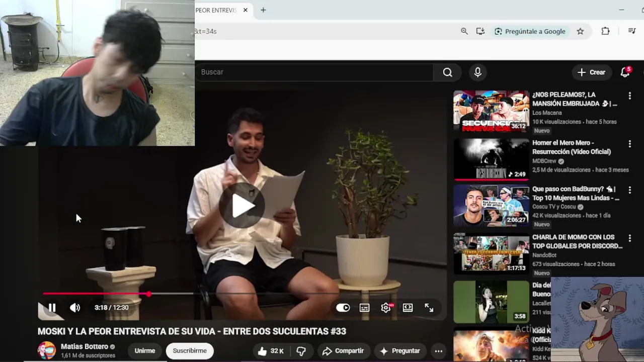644x362 pixels.
Task: Click Pregúntale a Google button
Action: click(x=530, y=31)
